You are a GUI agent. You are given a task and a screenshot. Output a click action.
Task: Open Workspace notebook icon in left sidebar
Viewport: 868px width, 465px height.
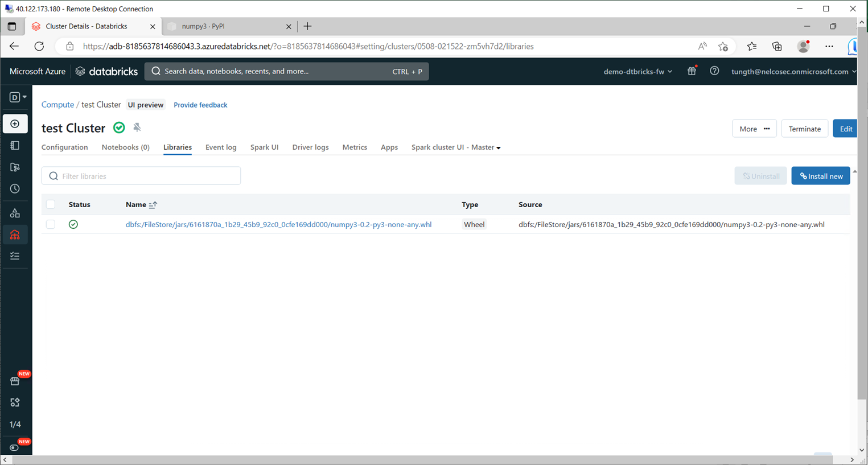15,146
